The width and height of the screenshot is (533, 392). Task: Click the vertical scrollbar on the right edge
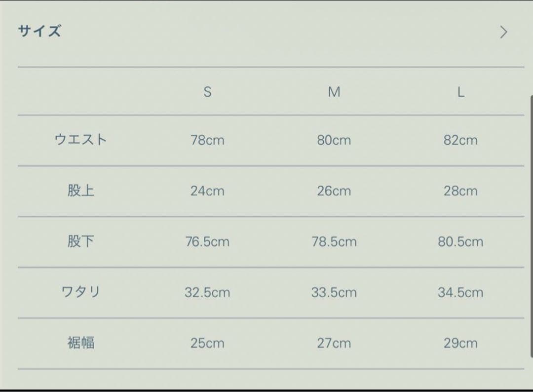(531, 225)
